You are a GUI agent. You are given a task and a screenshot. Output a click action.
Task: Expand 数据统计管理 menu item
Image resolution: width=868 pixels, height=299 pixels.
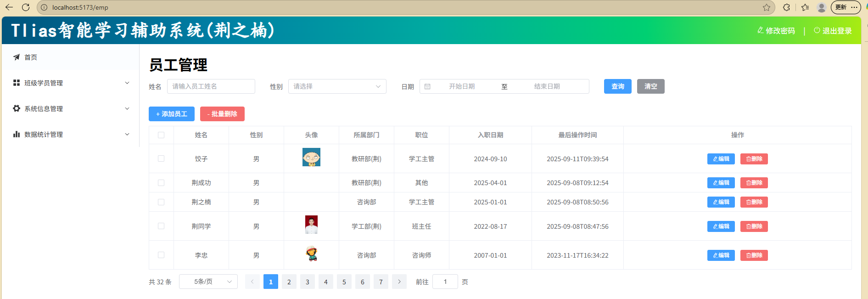[x=71, y=134]
